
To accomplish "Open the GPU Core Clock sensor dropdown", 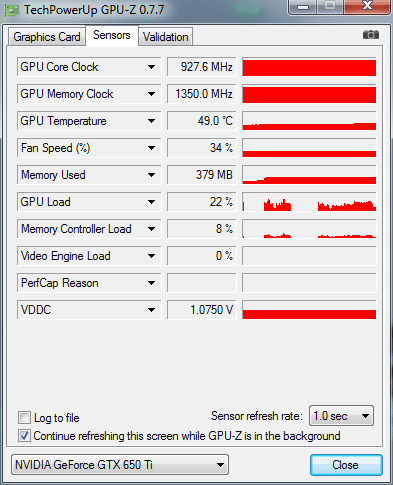I will pyautogui.click(x=151, y=67).
